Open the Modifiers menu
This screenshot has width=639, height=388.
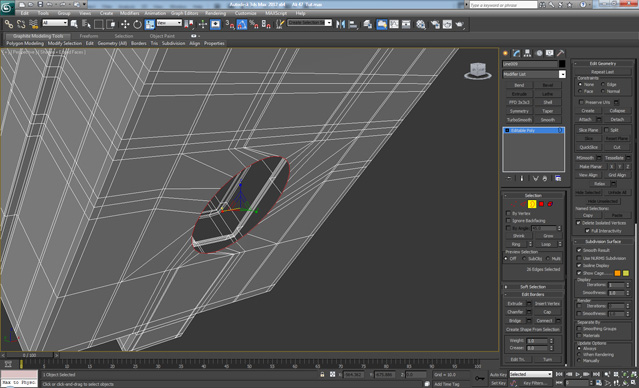pyautogui.click(x=130, y=13)
